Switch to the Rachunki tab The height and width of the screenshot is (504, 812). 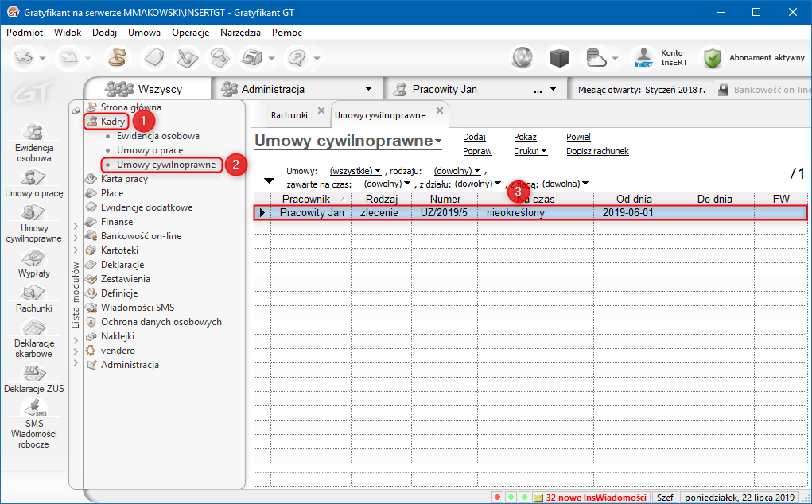tap(289, 115)
